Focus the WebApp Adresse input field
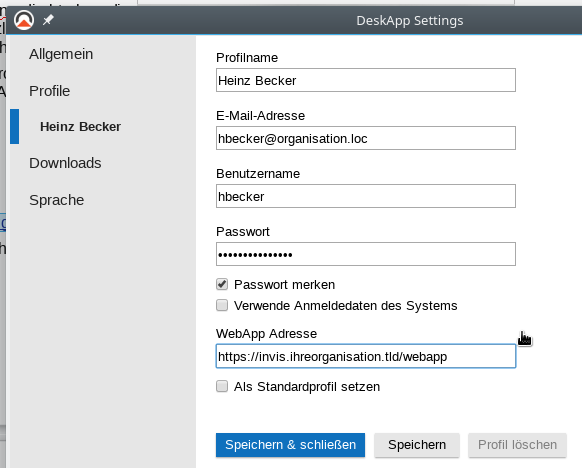 point(366,356)
